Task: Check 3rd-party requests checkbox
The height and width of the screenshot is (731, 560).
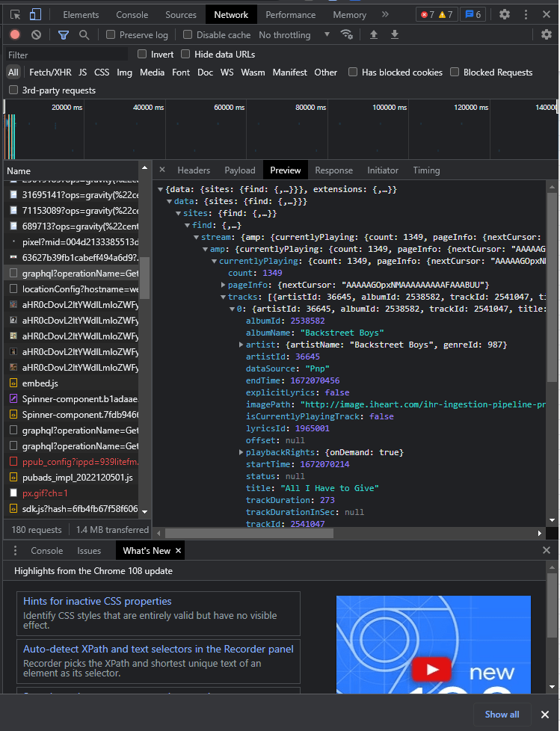Action: tap(13, 90)
